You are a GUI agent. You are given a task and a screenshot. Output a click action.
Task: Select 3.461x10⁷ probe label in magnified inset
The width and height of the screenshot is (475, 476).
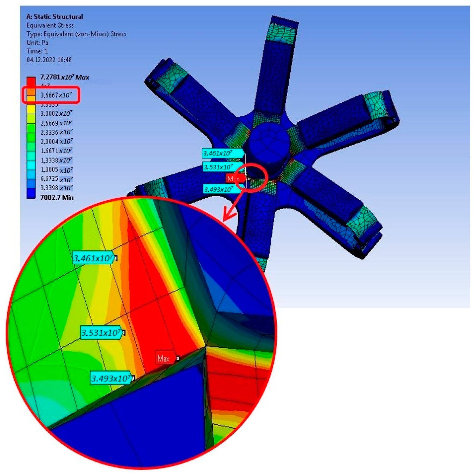[x=94, y=258]
